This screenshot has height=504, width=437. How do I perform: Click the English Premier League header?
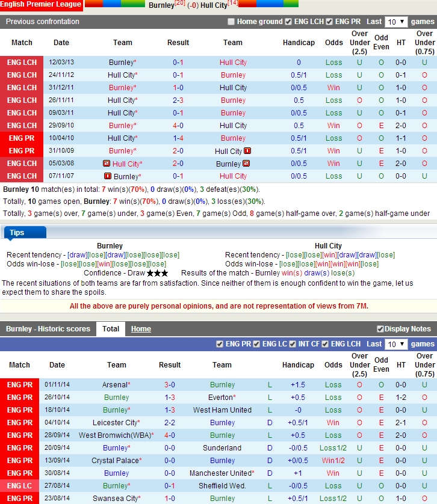click(x=41, y=4)
